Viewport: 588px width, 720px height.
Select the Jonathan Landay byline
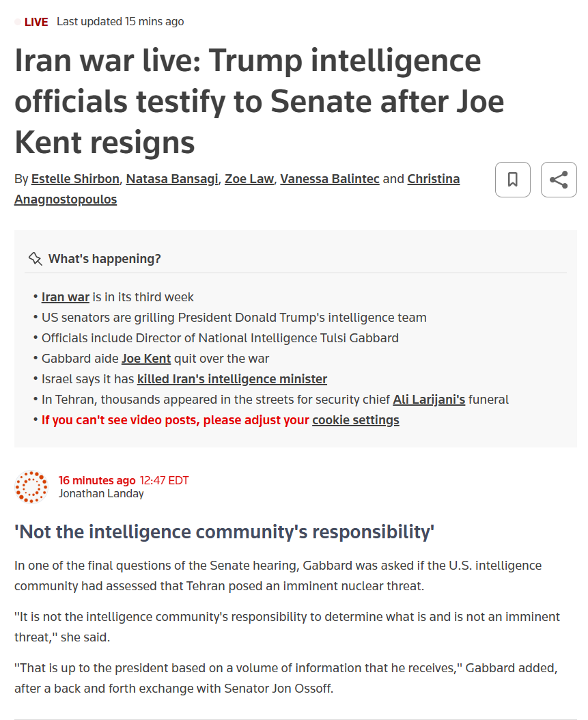(101, 493)
